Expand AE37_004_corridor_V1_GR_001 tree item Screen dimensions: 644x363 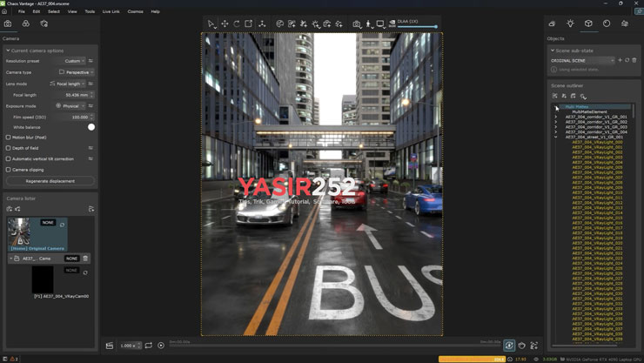click(556, 117)
